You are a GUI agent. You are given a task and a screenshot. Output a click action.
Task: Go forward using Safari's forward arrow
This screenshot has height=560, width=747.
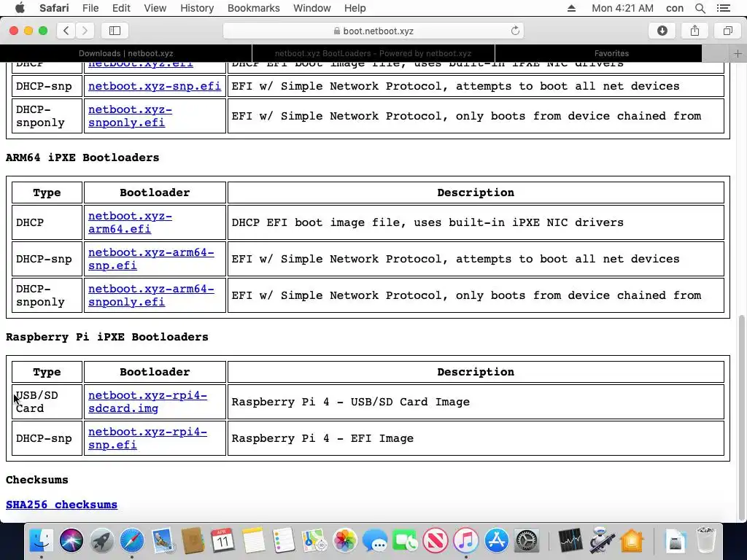click(85, 31)
